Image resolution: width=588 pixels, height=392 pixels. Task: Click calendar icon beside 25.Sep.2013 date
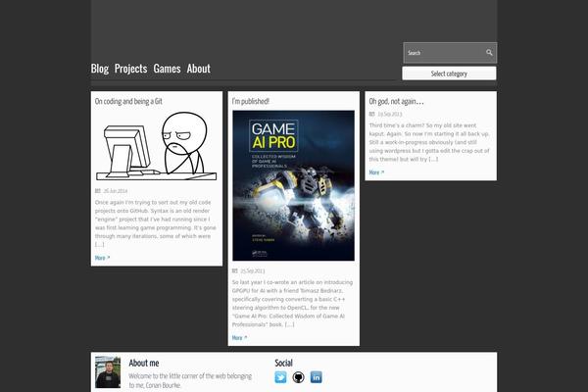coord(235,270)
